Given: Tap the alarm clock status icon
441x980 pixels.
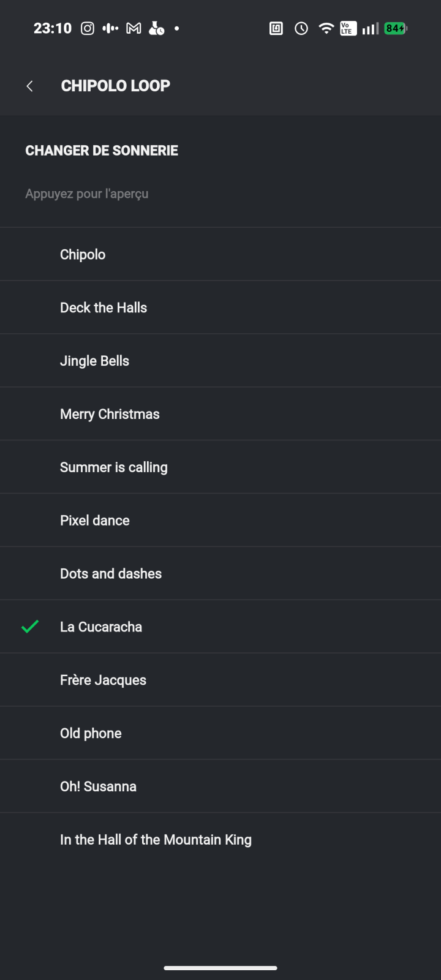Looking at the screenshot, I should point(301,28).
